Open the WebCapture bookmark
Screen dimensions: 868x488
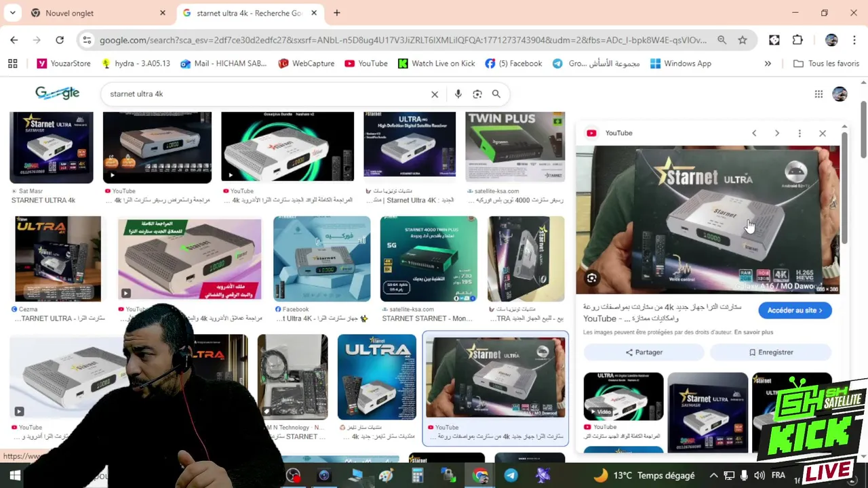(306, 64)
